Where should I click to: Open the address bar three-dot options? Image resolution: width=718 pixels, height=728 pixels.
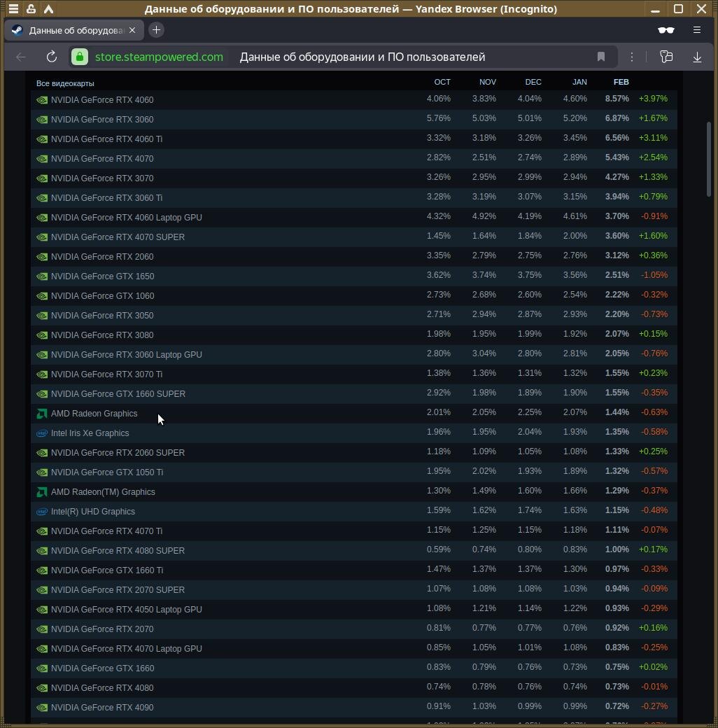(632, 57)
